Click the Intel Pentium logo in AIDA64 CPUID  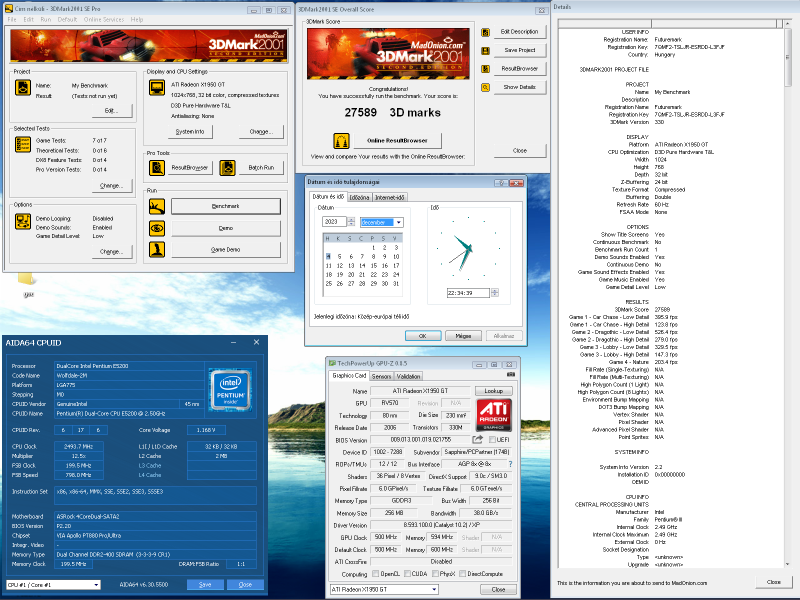(231, 390)
